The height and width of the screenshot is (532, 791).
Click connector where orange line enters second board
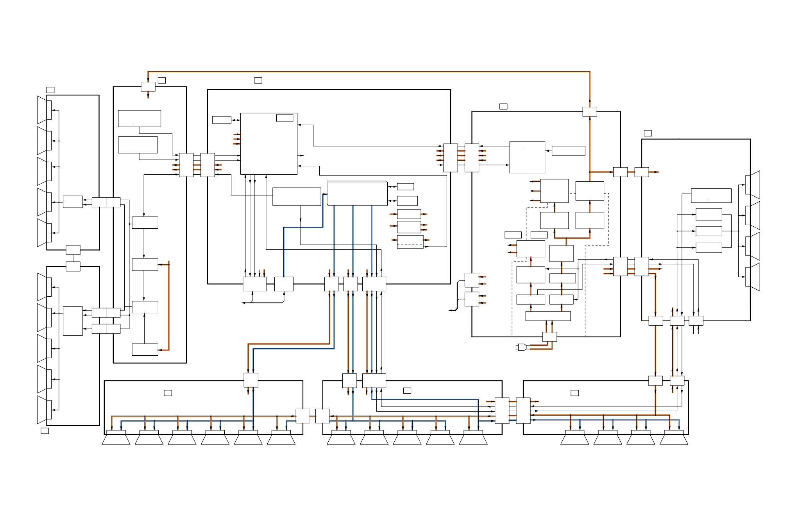(x=148, y=87)
